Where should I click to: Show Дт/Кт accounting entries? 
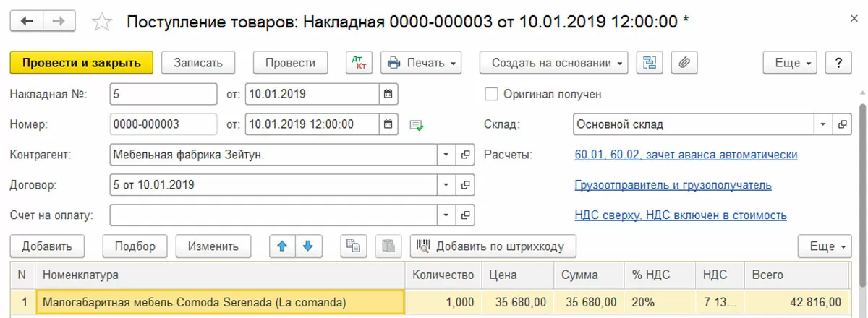coord(359,63)
